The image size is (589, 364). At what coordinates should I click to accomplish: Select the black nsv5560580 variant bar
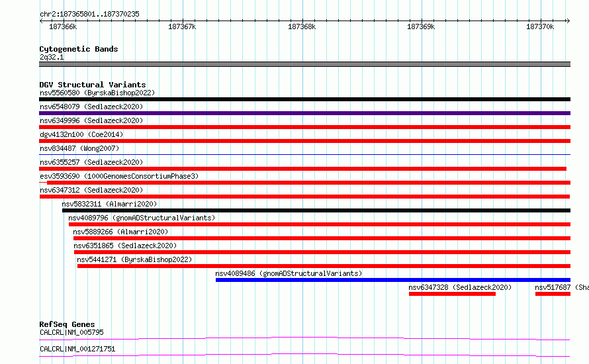click(304, 99)
